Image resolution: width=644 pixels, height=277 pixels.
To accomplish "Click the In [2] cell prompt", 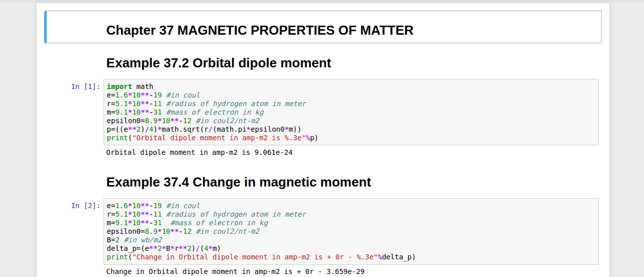I will click(x=85, y=206).
